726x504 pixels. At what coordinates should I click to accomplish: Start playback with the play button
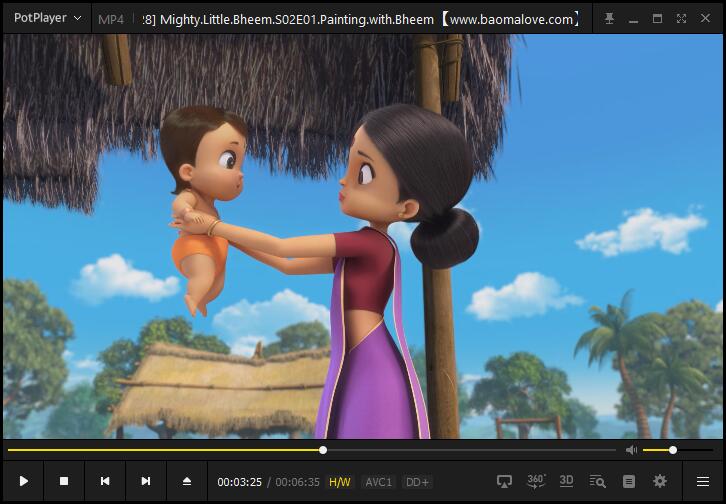click(x=24, y=481)
